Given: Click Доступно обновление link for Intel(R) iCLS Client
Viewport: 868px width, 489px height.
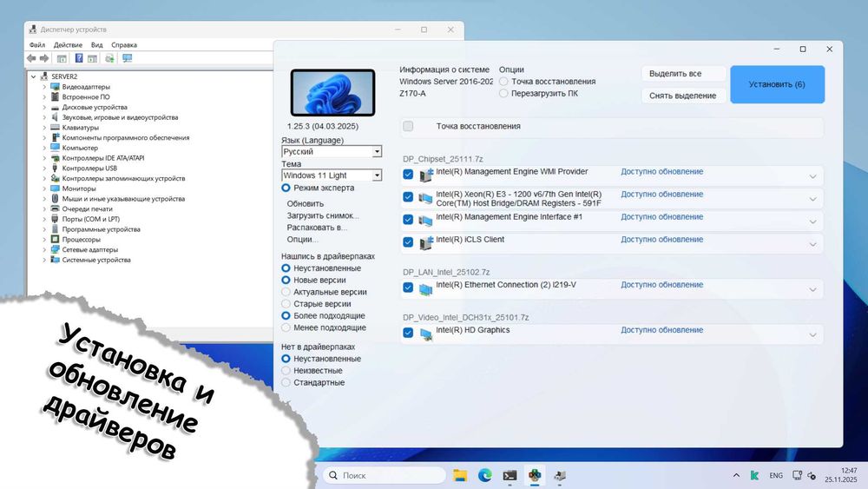Looking at the screenshot, I should (x=661, y=239).
